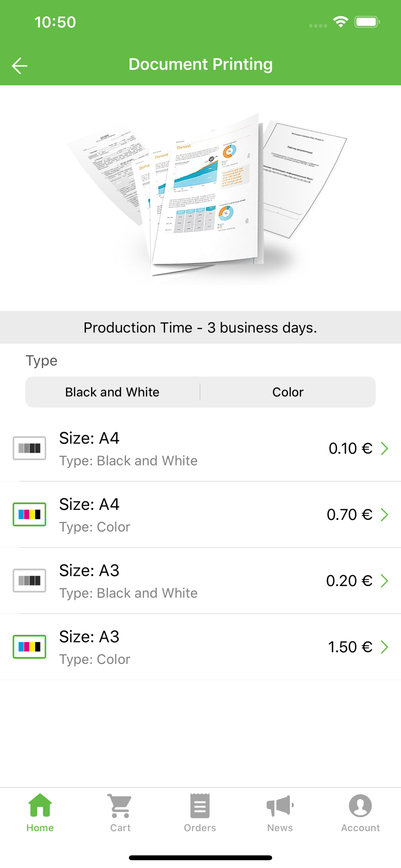401x868 pixels.
Task: Select the Black and White type filter
Action: [112, 392]
